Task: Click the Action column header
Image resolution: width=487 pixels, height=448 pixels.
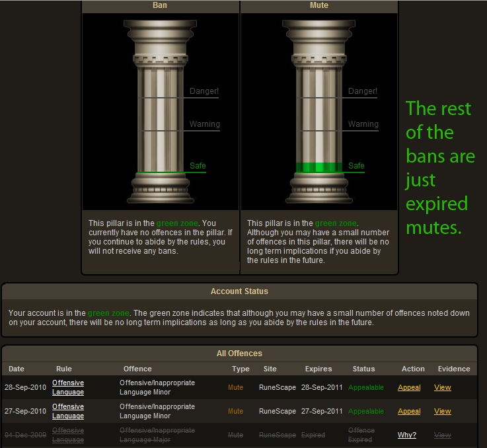Action: pyautogui.click(x=413, y=369)
